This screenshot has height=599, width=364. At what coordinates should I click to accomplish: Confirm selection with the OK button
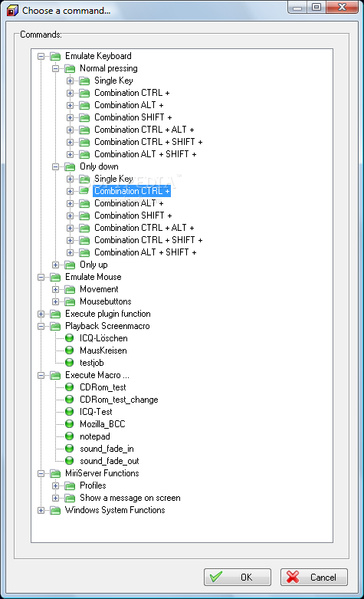click(238, 577)
